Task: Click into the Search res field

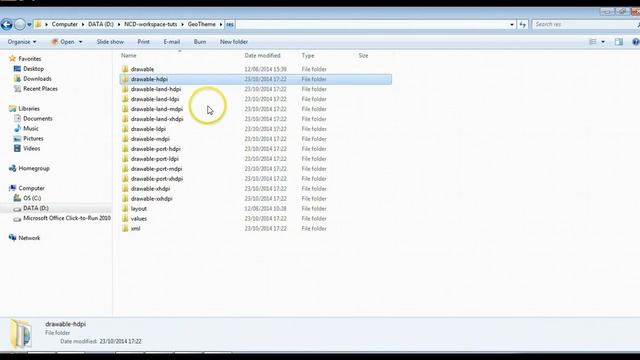Action: pyautogui.click(x=584, y=24)
